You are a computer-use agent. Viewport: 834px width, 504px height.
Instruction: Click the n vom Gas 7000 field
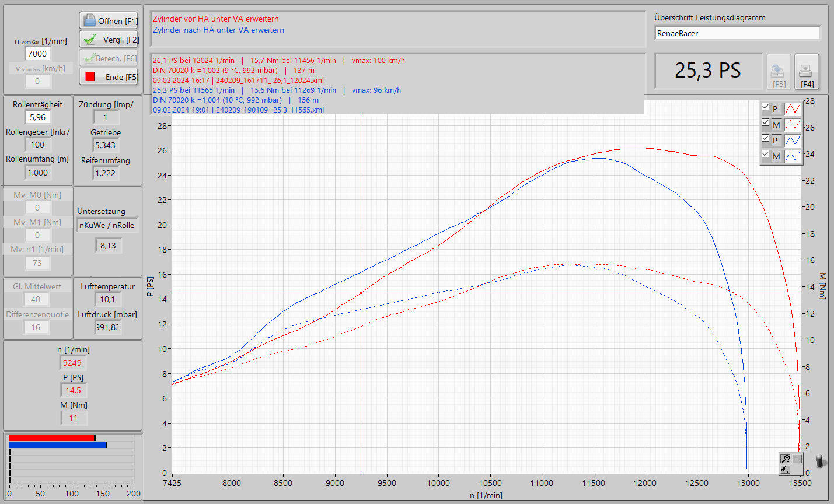37,54
